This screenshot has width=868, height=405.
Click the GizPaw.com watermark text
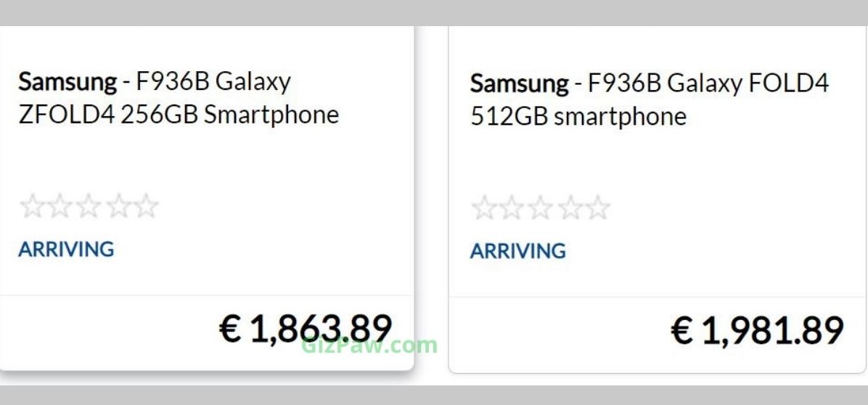tap(369, 345)
